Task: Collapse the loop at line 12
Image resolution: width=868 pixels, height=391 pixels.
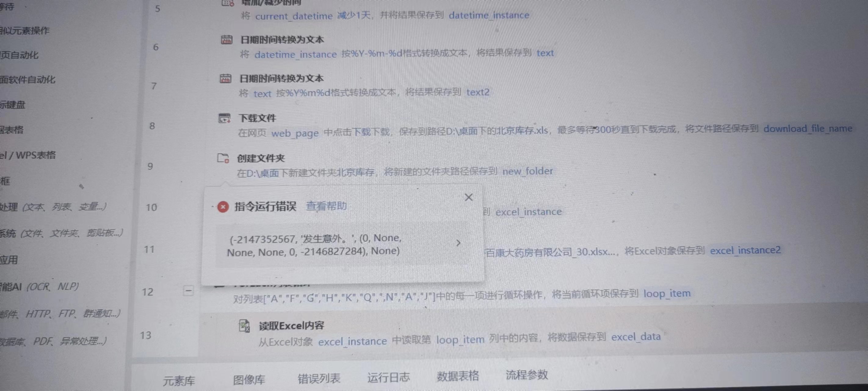Action: pos(188,291)
